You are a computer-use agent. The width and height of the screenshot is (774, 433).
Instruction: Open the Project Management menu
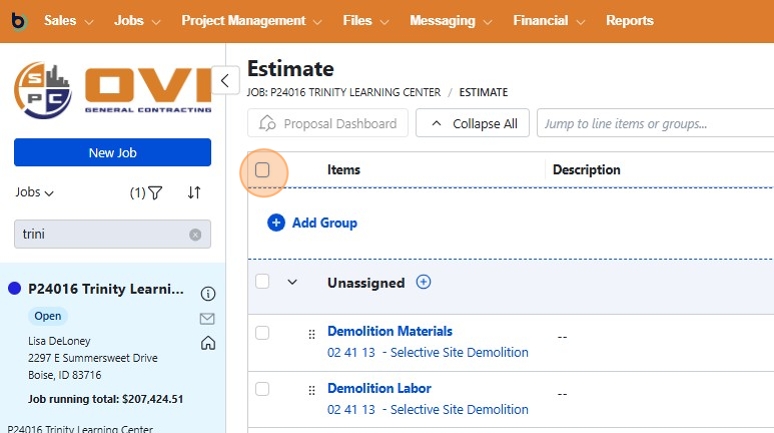pos(251,21)
